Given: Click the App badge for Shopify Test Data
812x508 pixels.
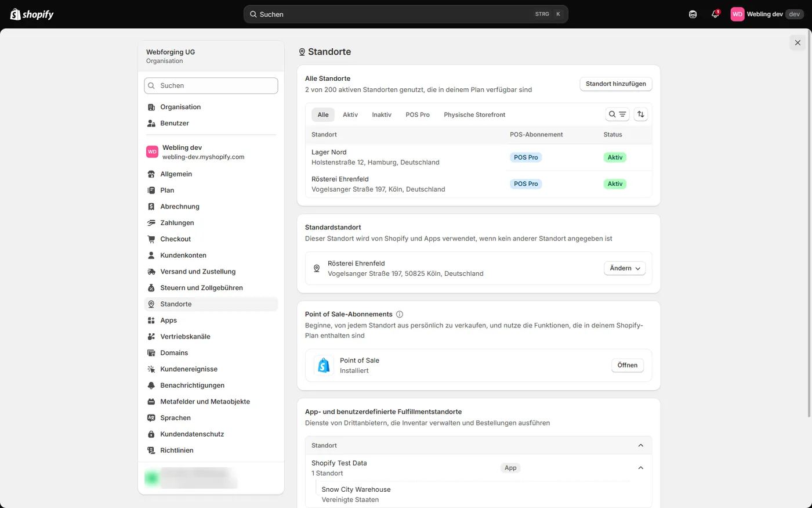Looking at the screenshot, I should click(x=510, y=468).
